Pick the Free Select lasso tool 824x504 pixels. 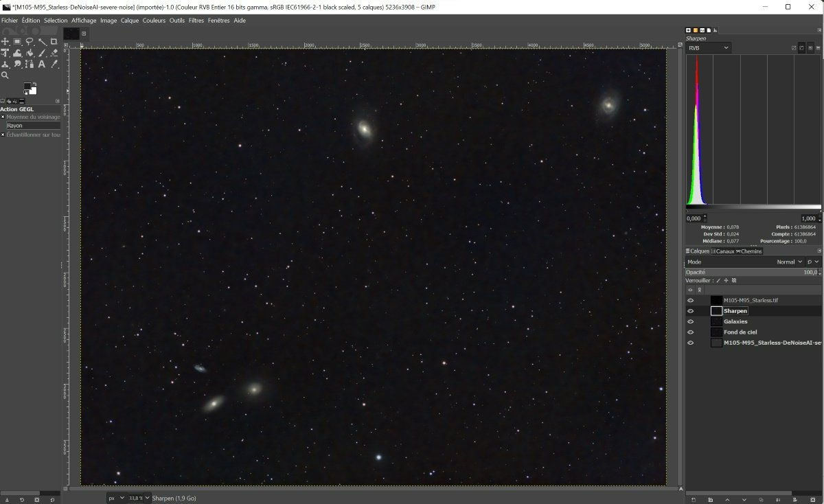tap(30, 42)
